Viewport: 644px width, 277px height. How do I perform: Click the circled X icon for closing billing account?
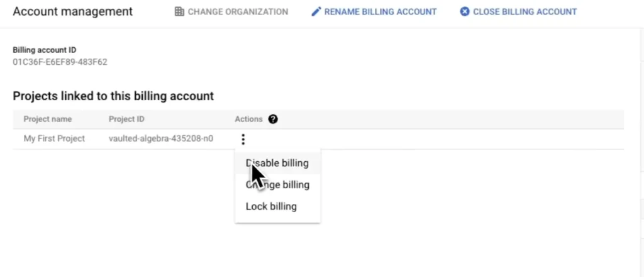pos(465,12)
